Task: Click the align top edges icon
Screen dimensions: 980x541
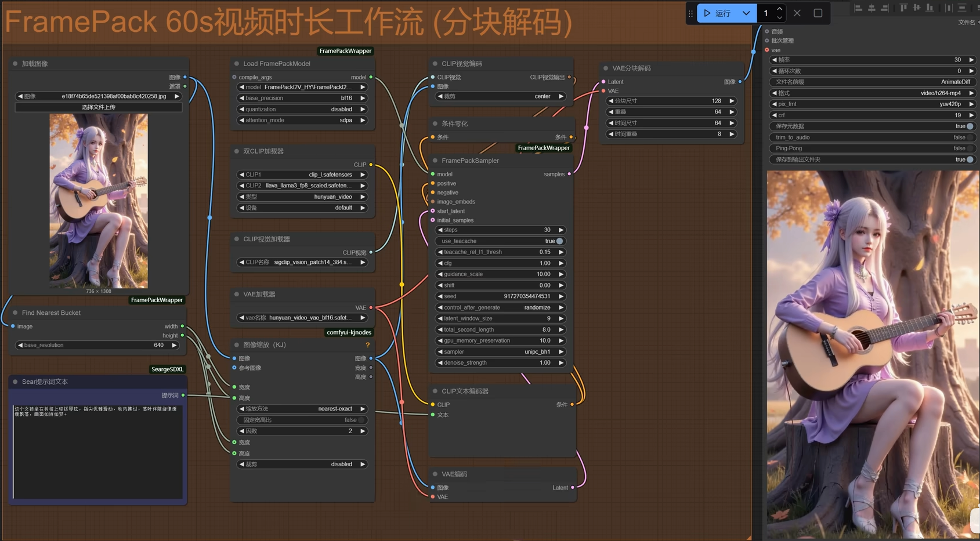Action: 903,8
